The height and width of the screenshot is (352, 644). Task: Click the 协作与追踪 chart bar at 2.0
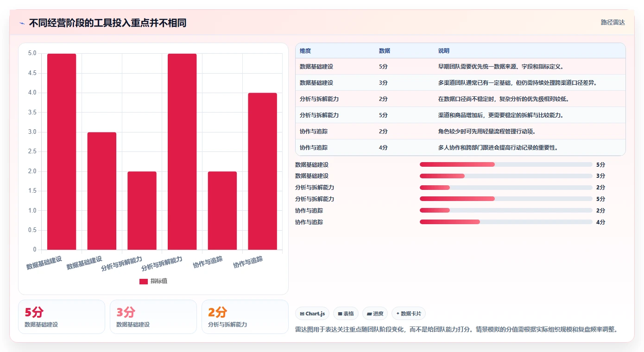click(222, 211)
